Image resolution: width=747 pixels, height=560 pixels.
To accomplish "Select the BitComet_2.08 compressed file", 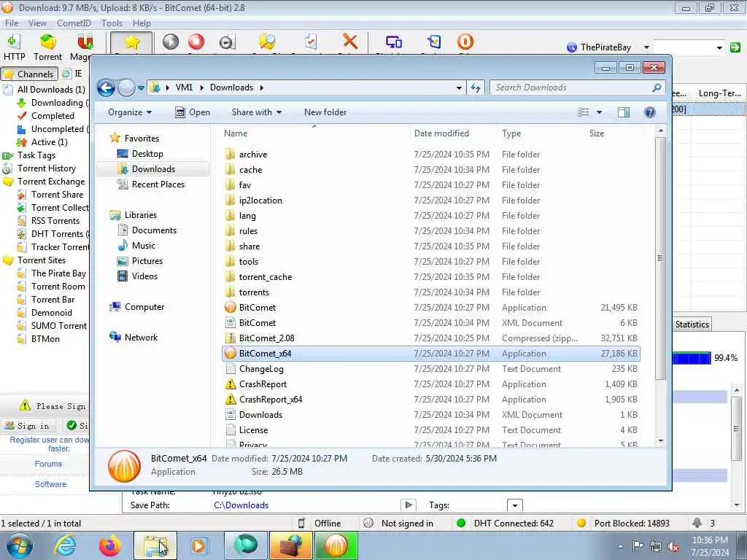I will (x=430, y=338).
